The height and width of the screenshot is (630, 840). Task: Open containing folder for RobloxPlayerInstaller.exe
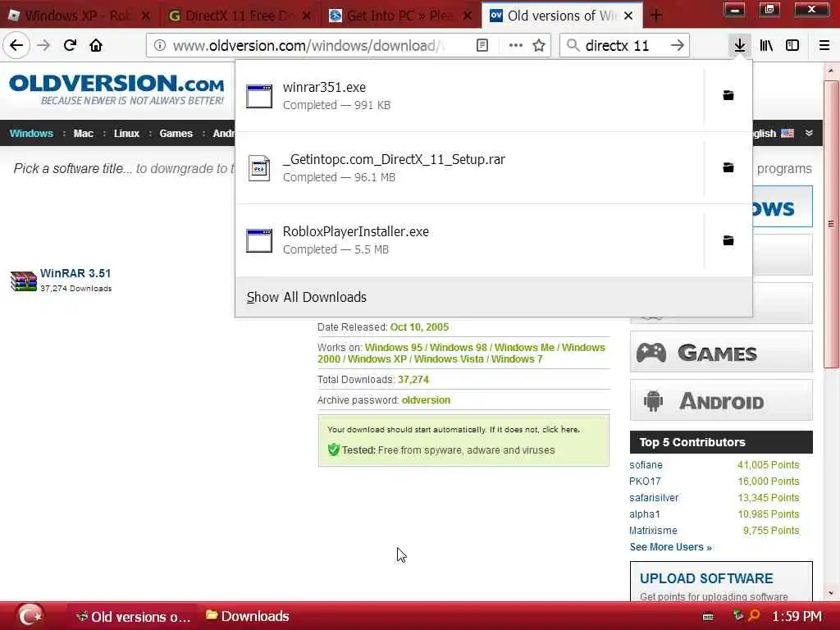728,240
